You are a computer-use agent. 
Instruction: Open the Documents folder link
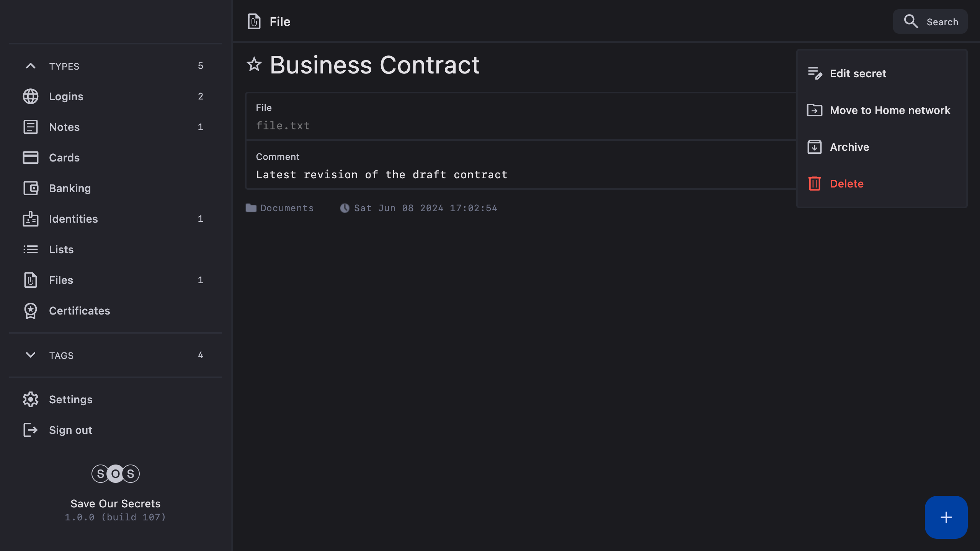point(286,208)
